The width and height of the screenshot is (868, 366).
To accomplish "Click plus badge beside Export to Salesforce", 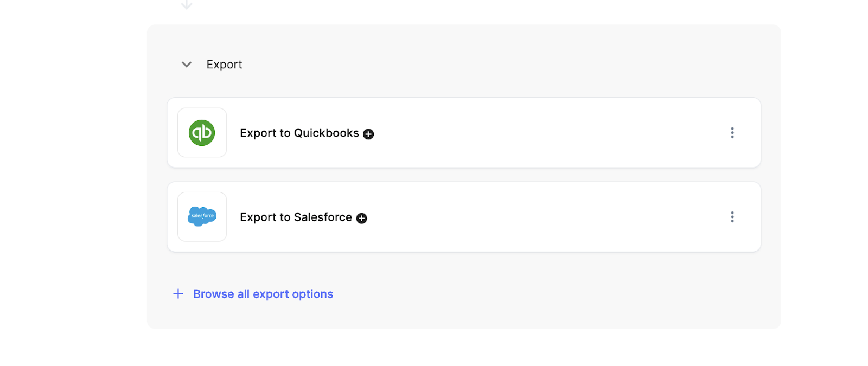I will (362, 218).
